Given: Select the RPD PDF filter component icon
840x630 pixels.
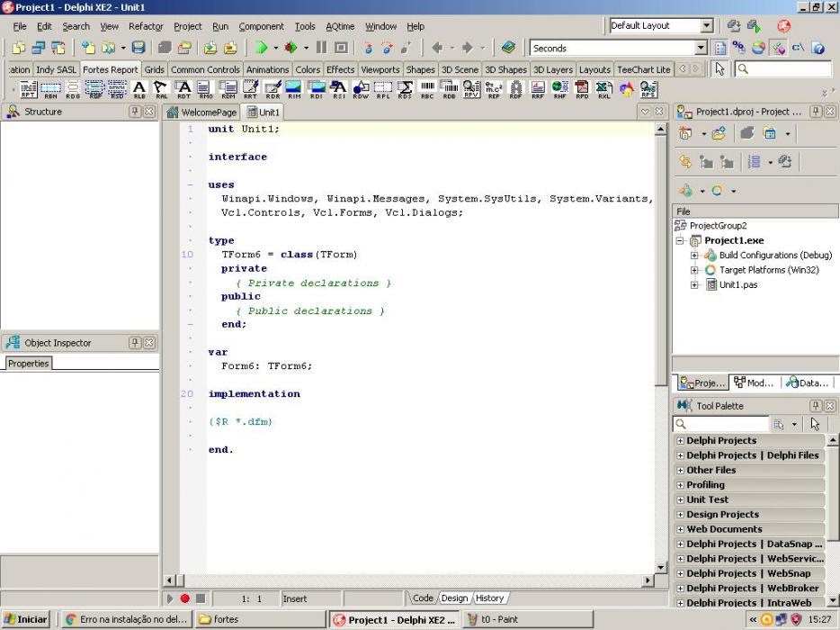Looking at the screenshot, I should (582, 89).
